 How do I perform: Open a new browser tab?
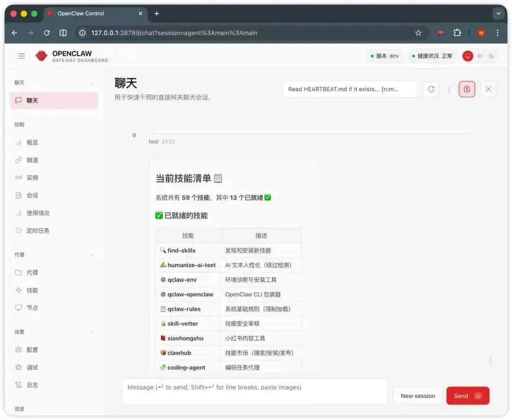tap(157, 13)
